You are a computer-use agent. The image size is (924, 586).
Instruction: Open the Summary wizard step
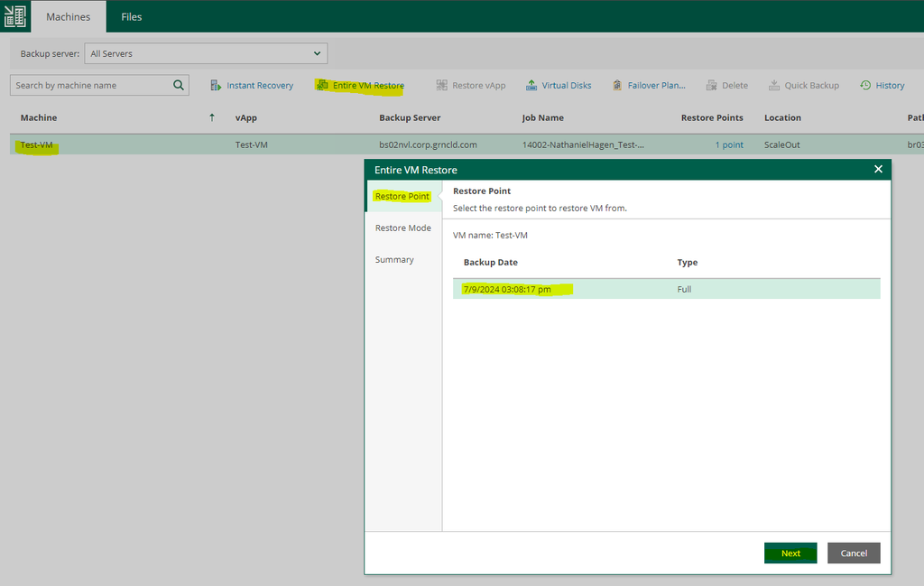[x=394, y=260]
